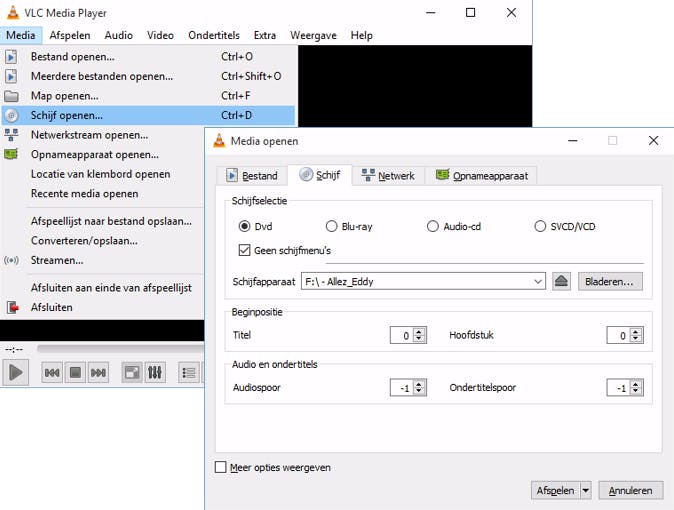
Task: Expand the Schijfapparaat drive dropdown
Action: 538,282
